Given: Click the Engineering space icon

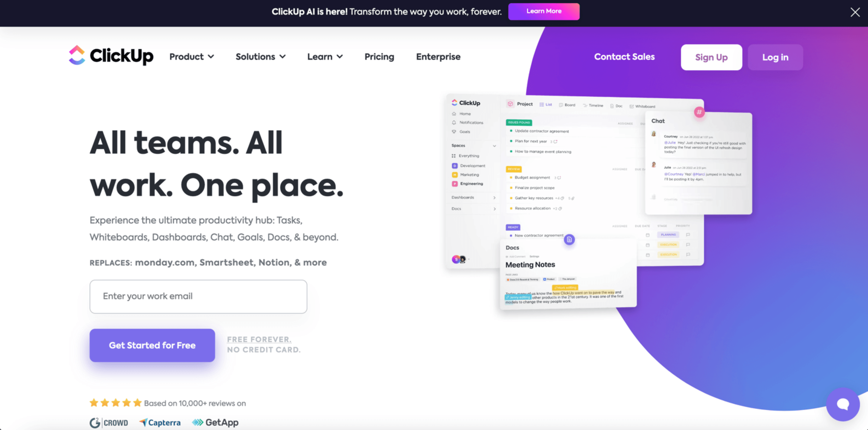Looking at the screenshot, I should tap(455, 184).
